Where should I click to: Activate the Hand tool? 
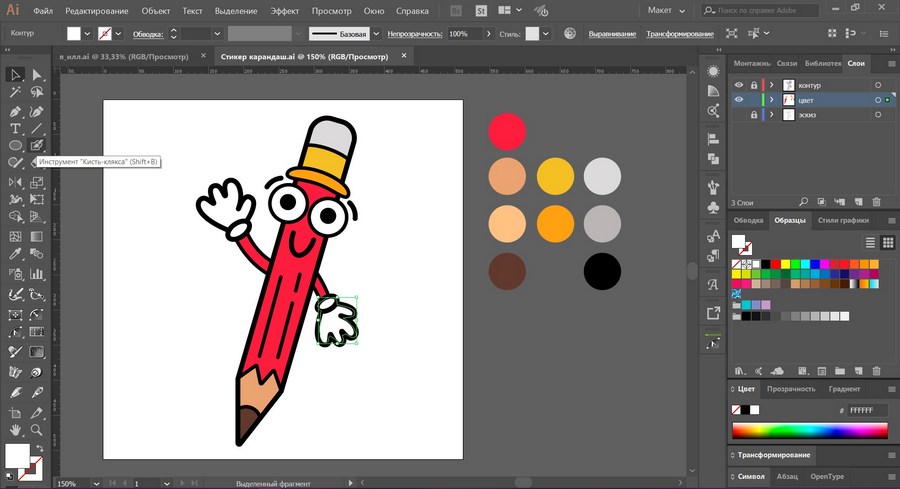click(15, 429)
